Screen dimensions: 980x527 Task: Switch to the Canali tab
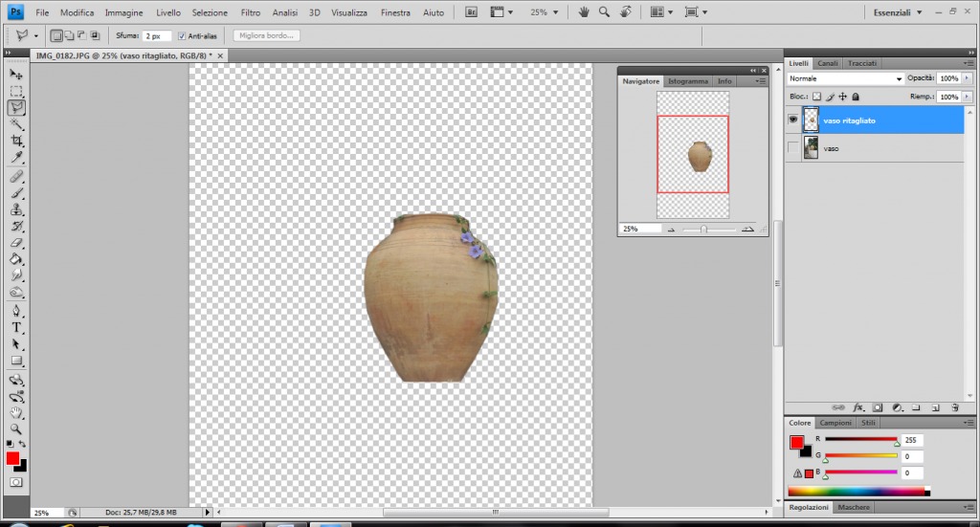828,63
